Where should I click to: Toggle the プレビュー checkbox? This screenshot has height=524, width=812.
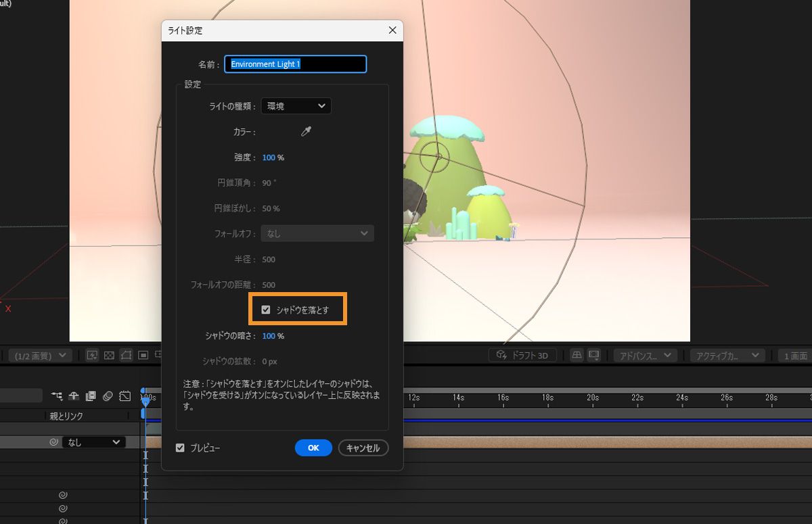pyautogui.click(x=180, y=448)
